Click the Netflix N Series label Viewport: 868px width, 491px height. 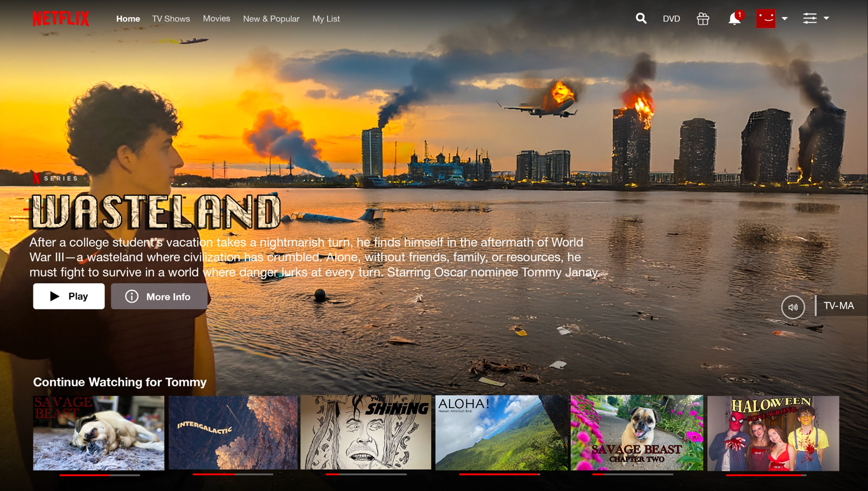[x=55, y=178]
